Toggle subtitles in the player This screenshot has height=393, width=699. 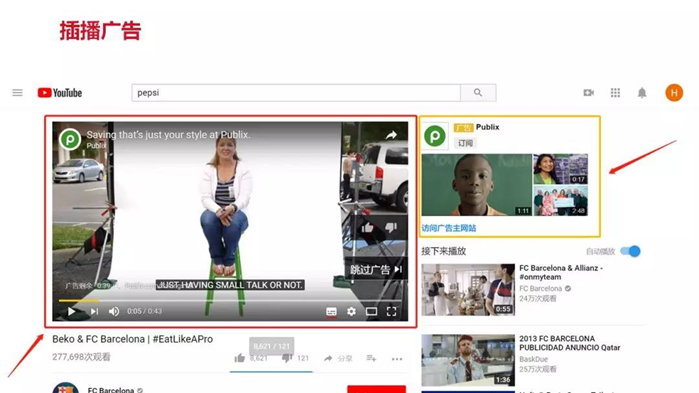(x=331, y=311)
